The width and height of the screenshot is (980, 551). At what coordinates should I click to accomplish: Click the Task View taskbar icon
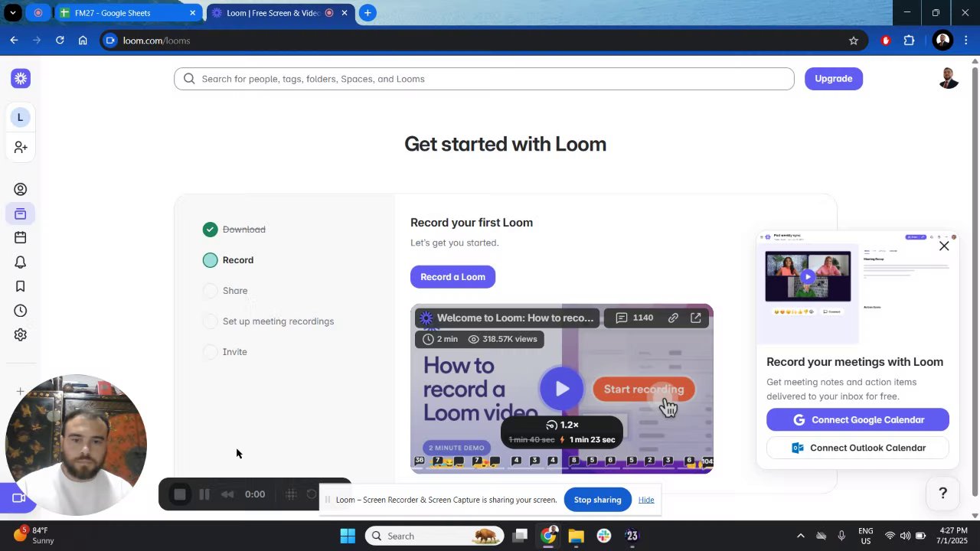pyautogui.click(x=520, y=536)
